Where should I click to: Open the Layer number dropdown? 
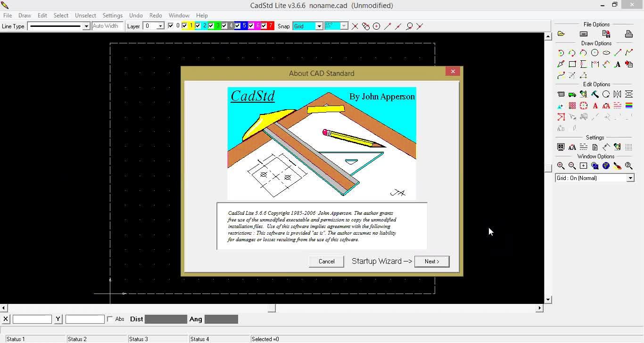160,26
